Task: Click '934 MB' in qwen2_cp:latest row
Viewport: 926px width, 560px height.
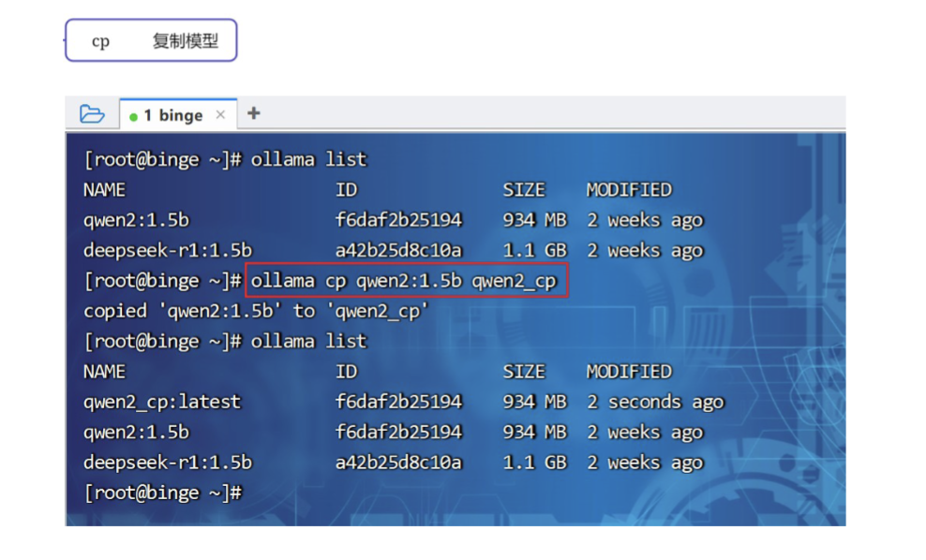Action: pos(534,402)
